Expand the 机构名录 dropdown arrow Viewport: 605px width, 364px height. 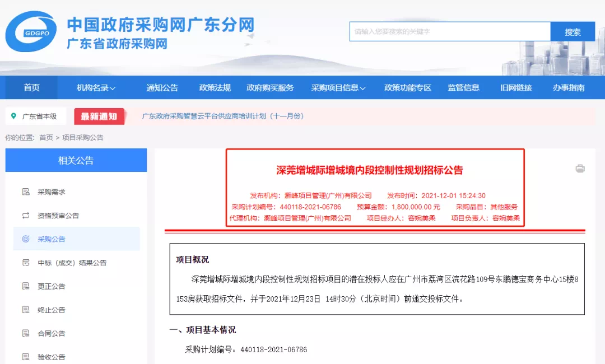pos(113,88)
